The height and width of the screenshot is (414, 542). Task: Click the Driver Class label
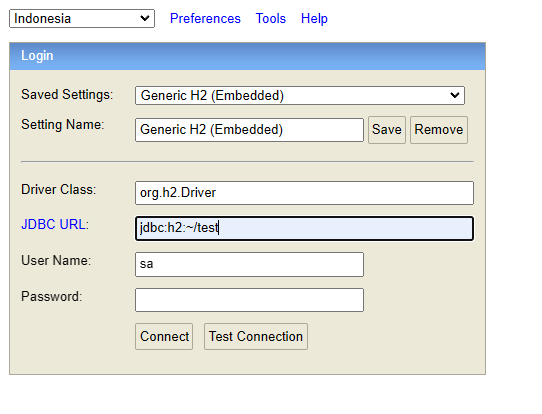point(58,189)
